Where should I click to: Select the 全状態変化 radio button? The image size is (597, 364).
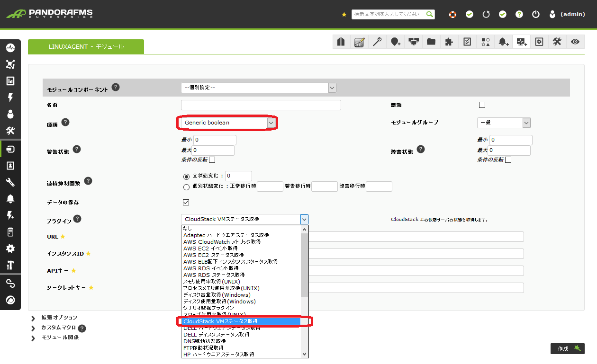point(186,176)
